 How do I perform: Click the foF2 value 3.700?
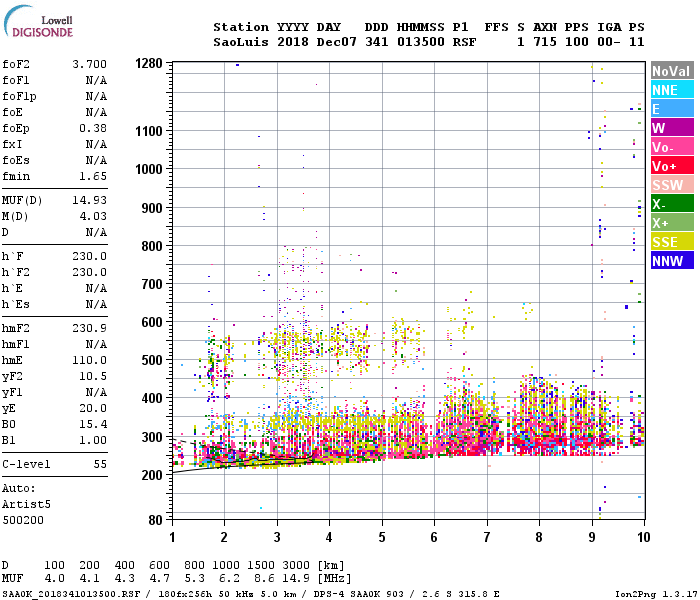pyautogui.click(x=90, y=64)
